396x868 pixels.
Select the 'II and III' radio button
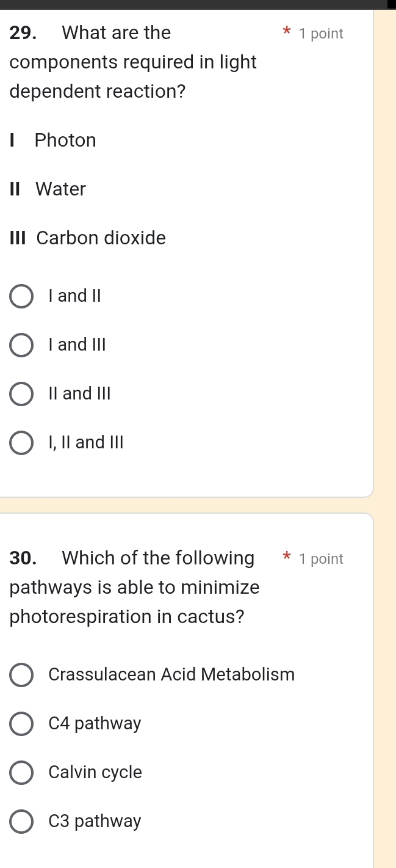[21, 393]
